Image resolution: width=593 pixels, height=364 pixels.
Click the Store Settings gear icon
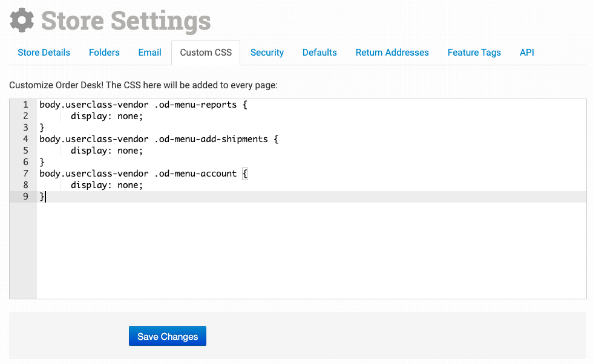pos(22,20)
